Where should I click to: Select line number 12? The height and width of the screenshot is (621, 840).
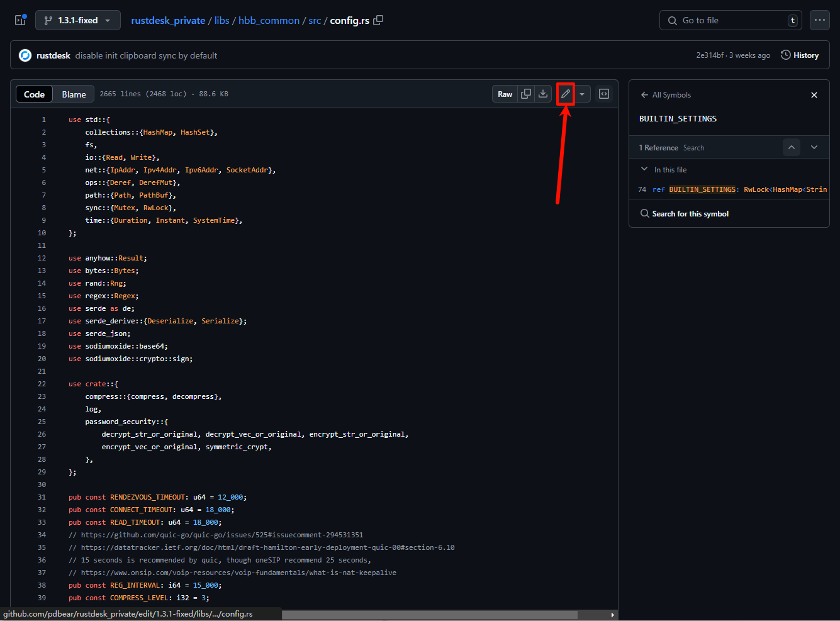pyautogui.click(x=42, y=258)
